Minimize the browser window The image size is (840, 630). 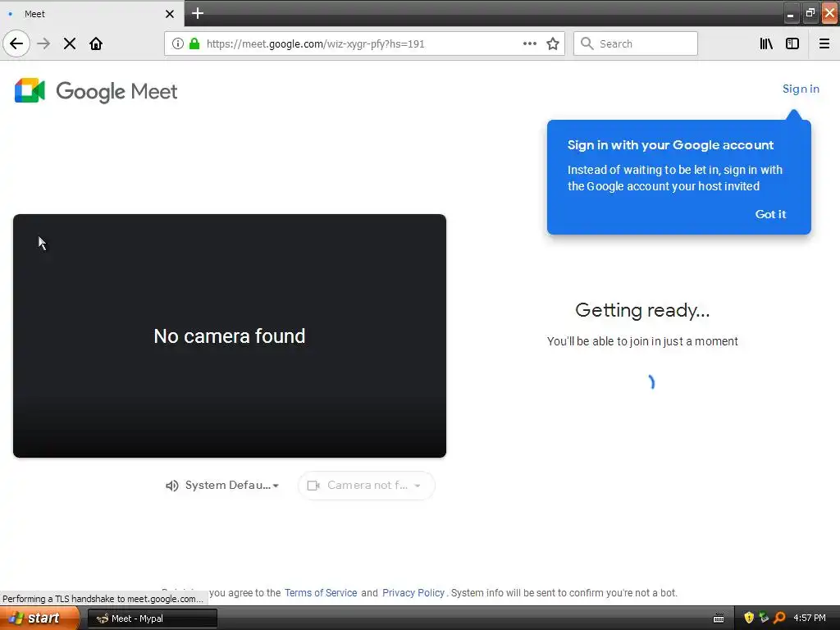[790, 14]
